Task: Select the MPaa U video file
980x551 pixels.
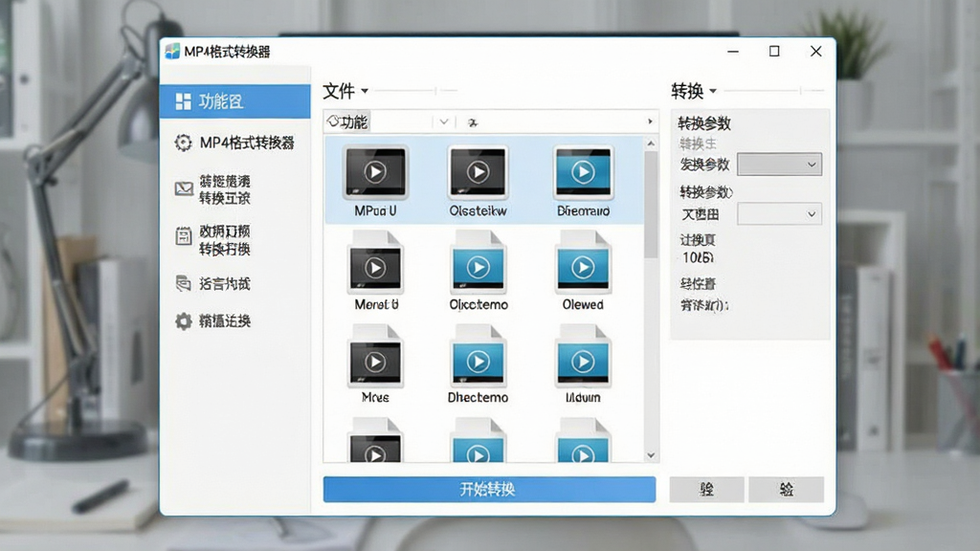Action: tap(375, 181)
